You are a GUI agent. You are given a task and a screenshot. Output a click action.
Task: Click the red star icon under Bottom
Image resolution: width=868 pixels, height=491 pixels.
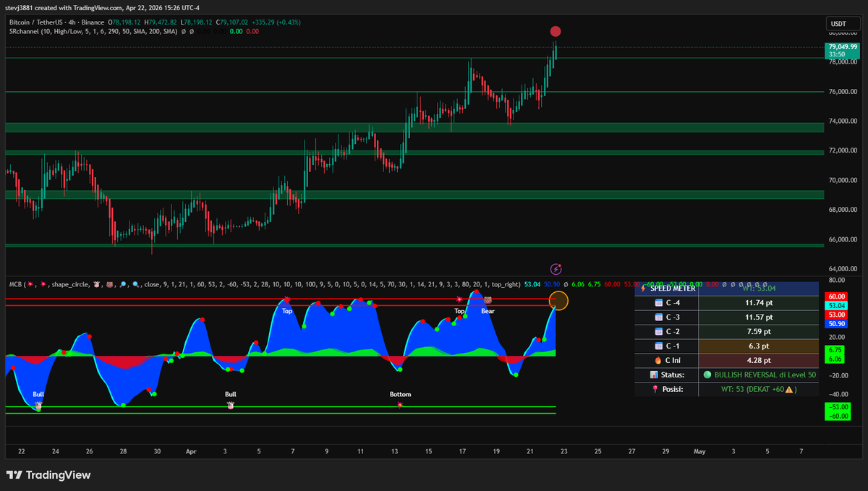400,405
